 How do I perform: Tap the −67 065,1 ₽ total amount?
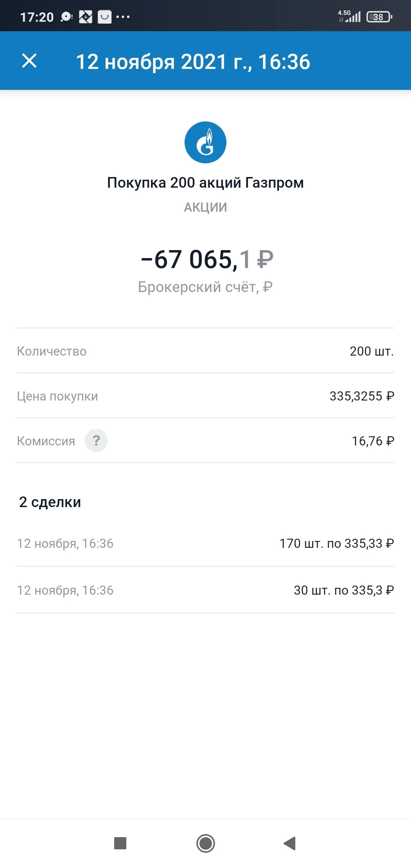point(207,259)
